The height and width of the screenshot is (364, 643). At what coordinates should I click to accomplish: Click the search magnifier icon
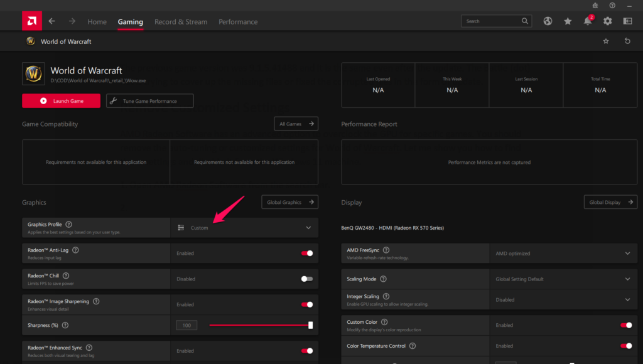click(x=525, y=21)
